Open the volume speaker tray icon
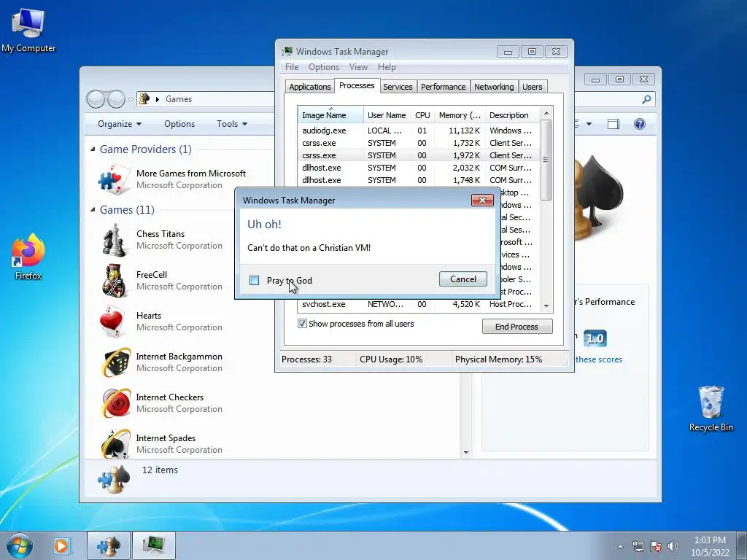 tap(673, 546)
